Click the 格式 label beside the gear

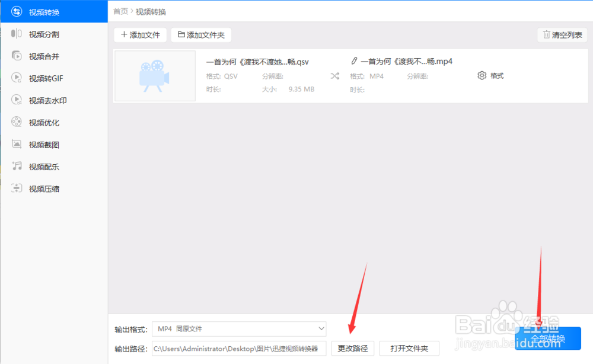[497, 76]
